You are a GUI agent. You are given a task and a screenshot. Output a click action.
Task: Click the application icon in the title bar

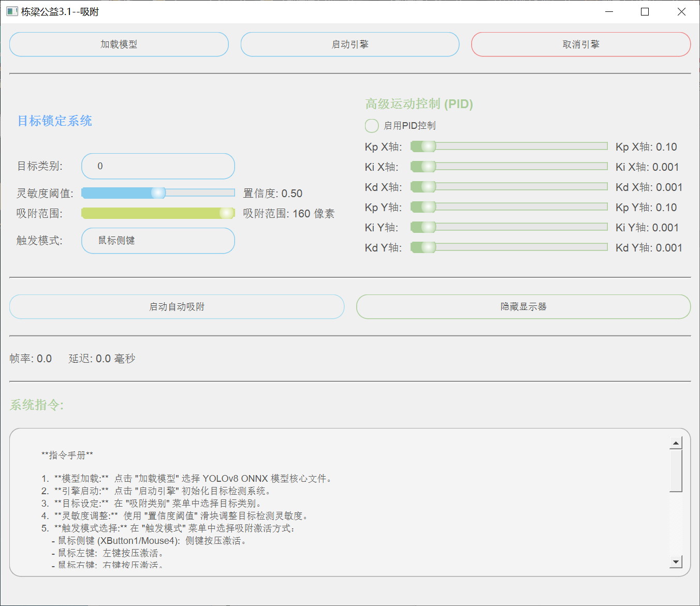point(12,11)
